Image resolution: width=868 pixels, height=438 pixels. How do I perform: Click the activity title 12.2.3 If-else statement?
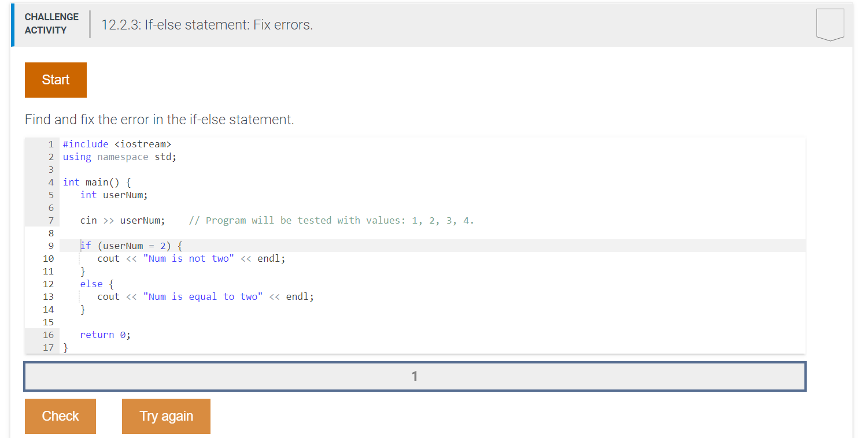tap(206, 25)
